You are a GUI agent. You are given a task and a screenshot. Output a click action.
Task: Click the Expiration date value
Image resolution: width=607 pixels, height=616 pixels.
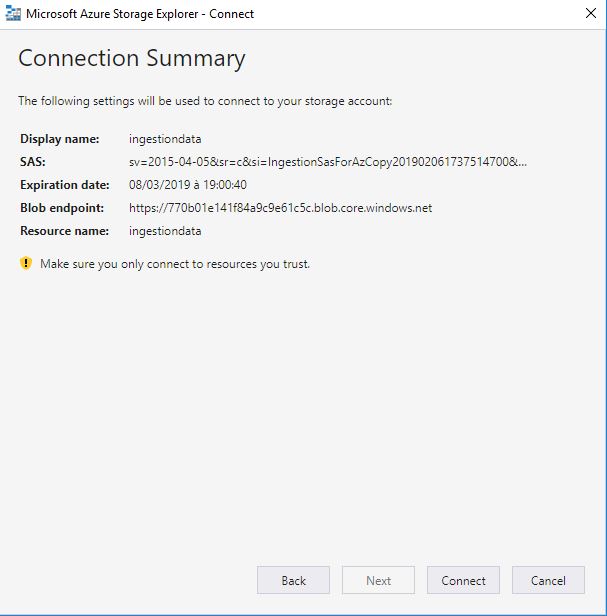coord(188,185)
